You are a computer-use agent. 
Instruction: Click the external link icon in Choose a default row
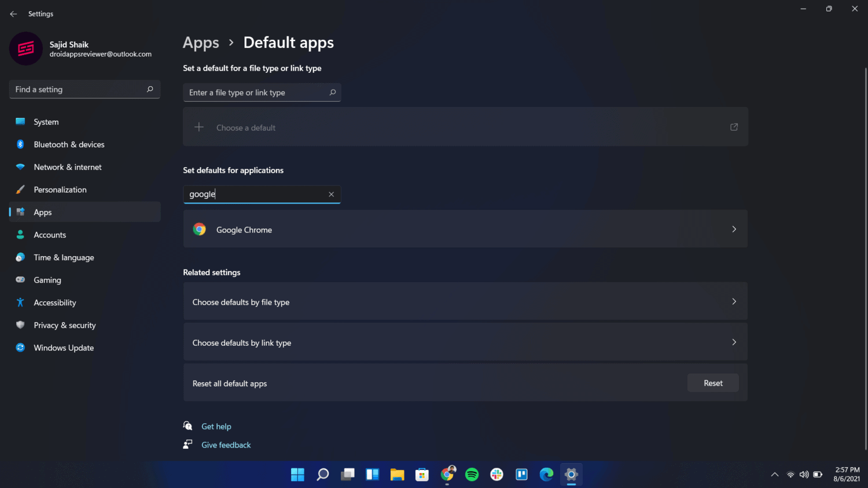(734, 127)
